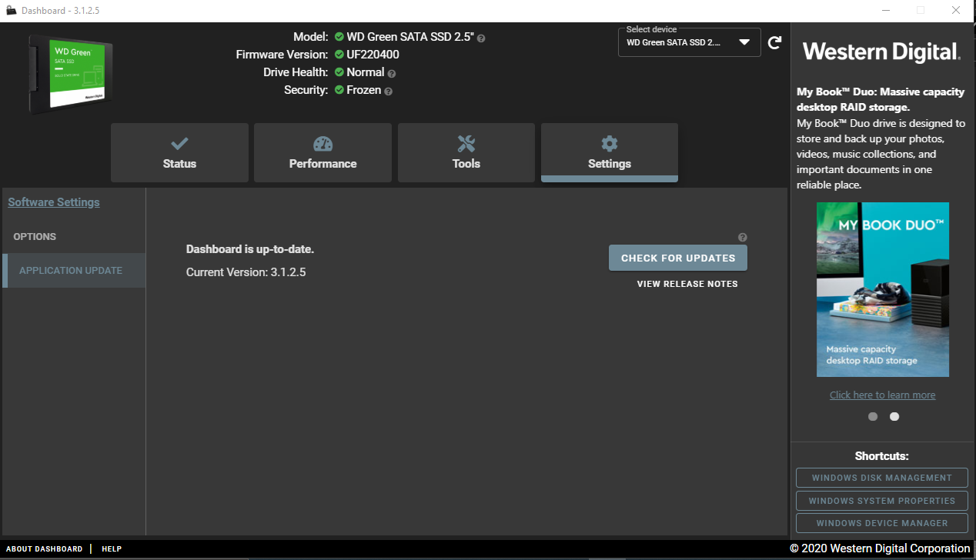This screenshot has width=976, height=560.
Task: Click the green check icon beside Firmware Version
Action: point(339,55)
